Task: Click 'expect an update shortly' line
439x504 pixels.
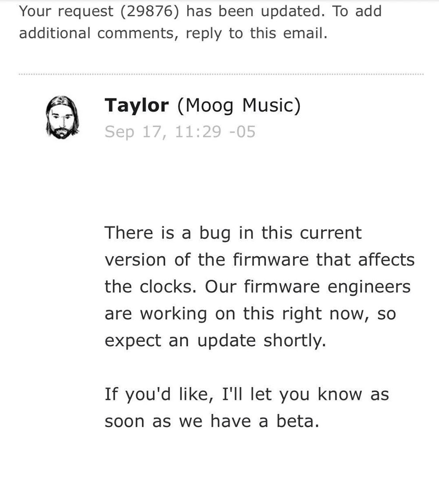Action: click(215, 341)
